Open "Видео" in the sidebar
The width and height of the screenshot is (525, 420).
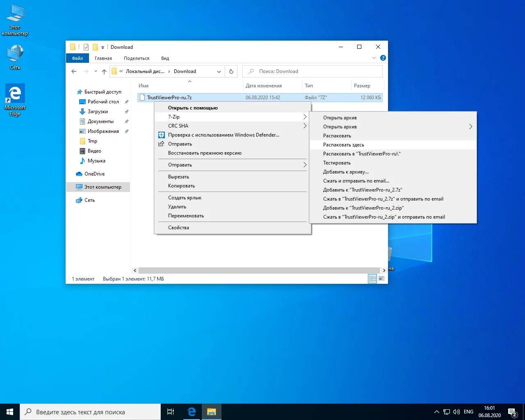click(94, 151)
